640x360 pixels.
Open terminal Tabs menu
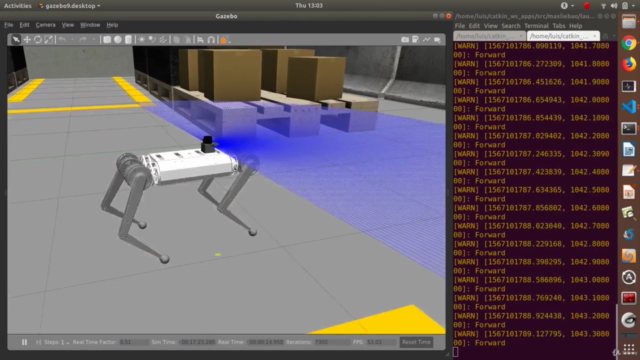tap(559, 26)
